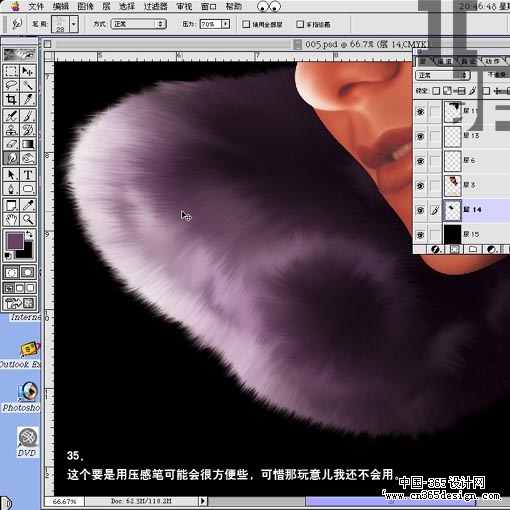The width and height of the screenshot is (510, 510).
Task: Toggle visibility of layer 13
Action: tap(420, 136)
